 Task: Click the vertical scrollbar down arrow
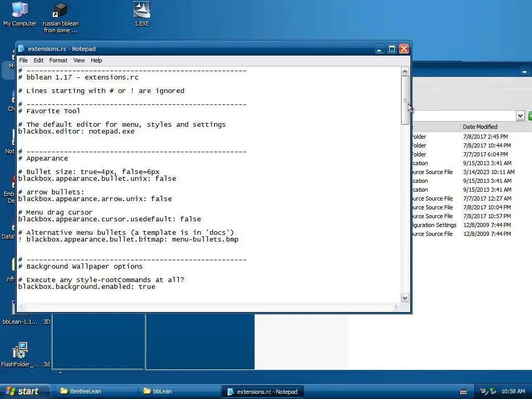coord(405,298)
